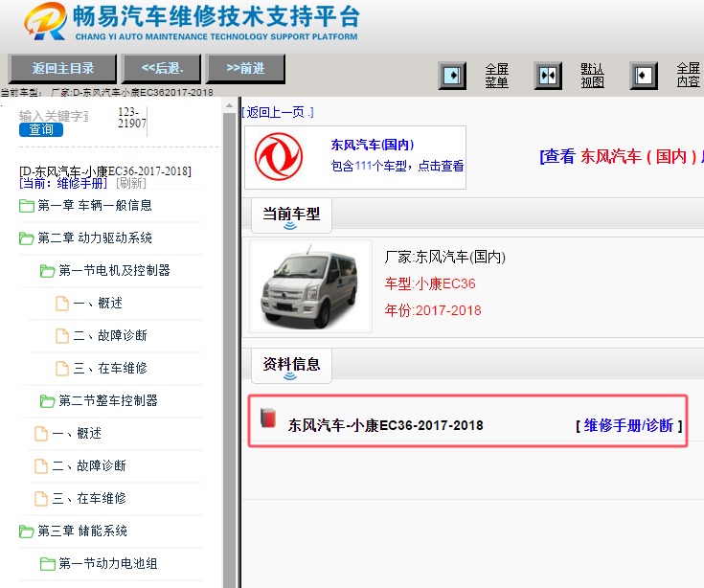
Task: Click the blue 查询 search button
Action: 41,129
